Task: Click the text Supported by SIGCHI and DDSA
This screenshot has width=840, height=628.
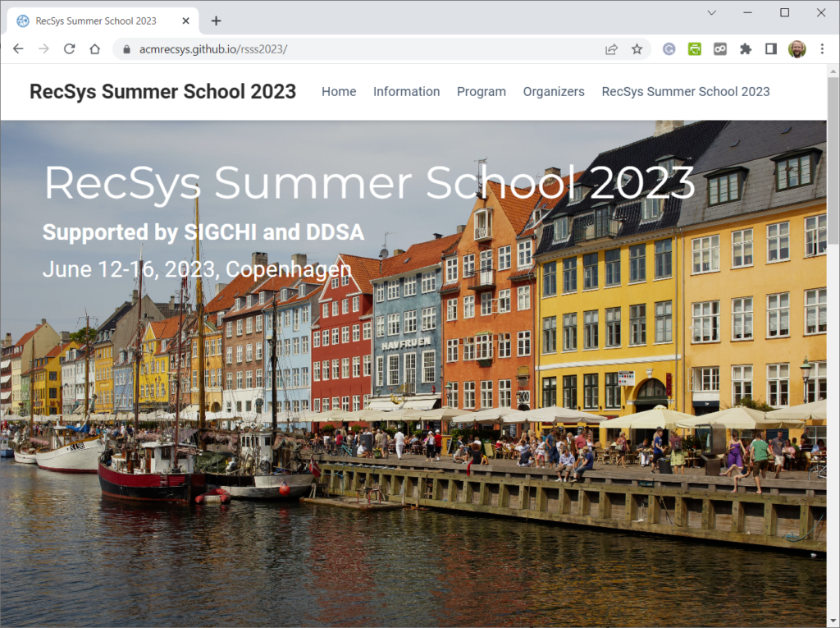Action: coord(203,232)
